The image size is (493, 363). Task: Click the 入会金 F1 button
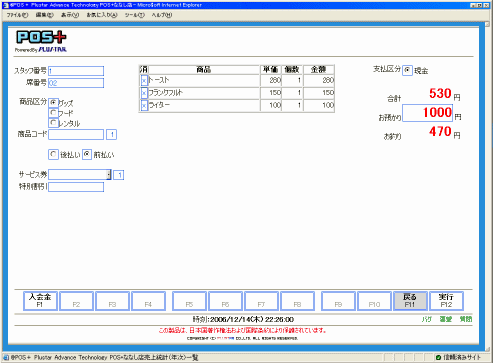coord(40,301)
